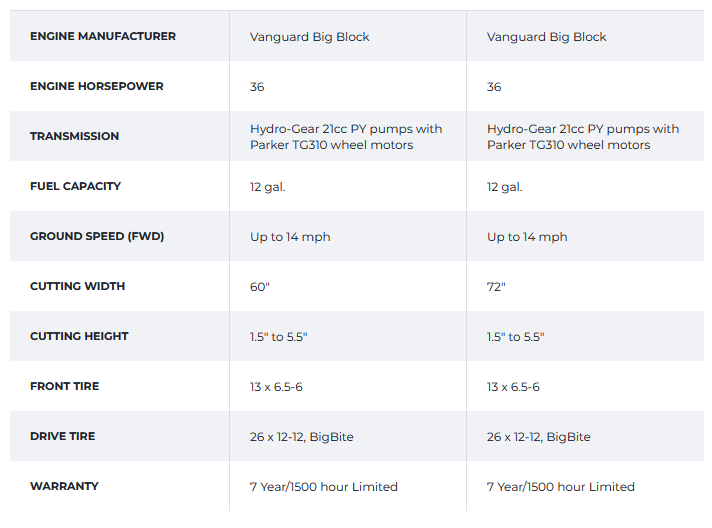Click the 60" cutting width value
This screenshot has width=712, height=528.
pos(260,287)
